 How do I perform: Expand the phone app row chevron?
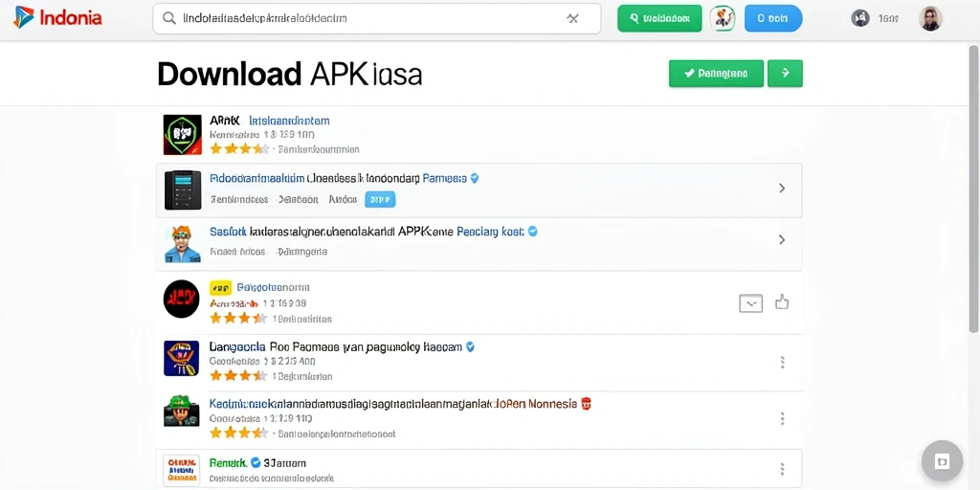click(782, 189)
